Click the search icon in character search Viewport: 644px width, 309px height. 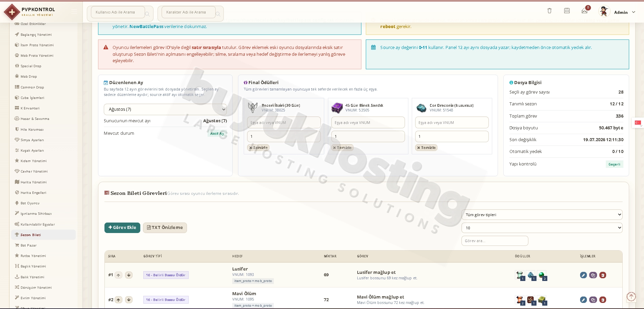click(218, 14)
